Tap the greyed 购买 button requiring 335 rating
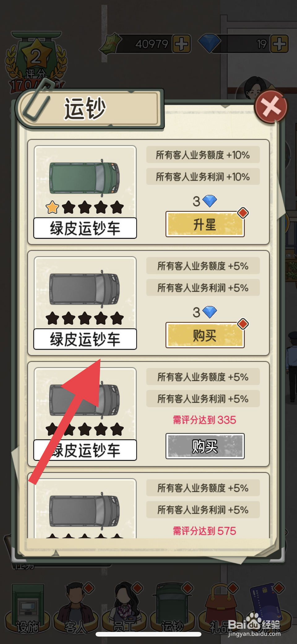 205,446
